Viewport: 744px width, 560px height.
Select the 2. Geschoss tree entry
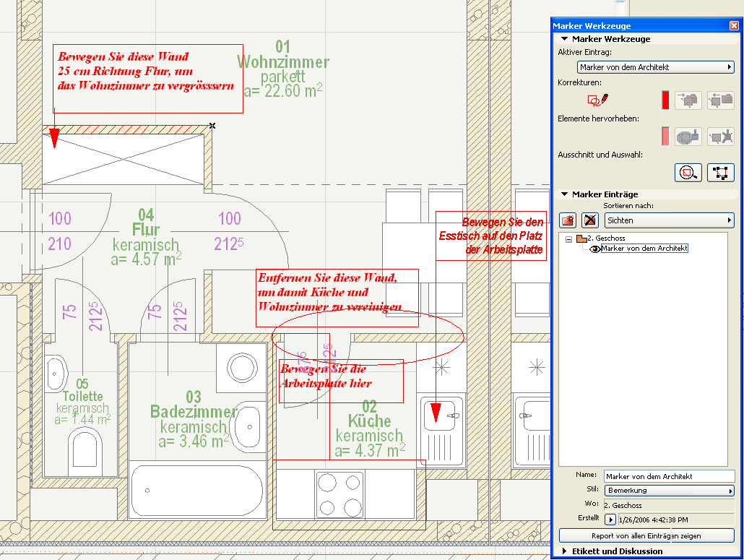click(607, 238)
